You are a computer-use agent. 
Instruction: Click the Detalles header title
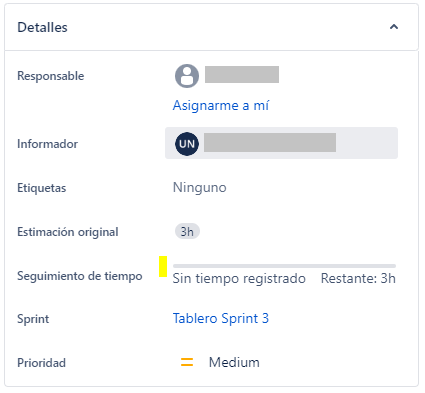coord(42,27)
